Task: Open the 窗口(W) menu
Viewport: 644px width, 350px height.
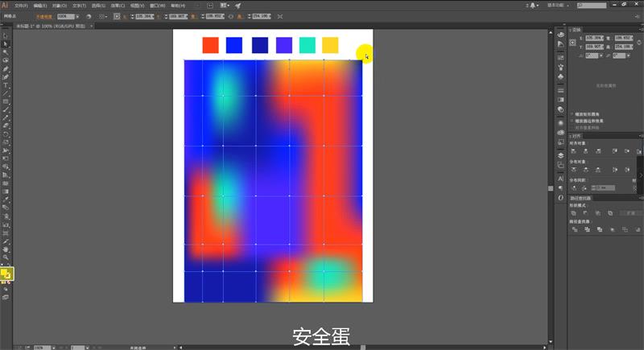Action: click(x=157, y=6)
